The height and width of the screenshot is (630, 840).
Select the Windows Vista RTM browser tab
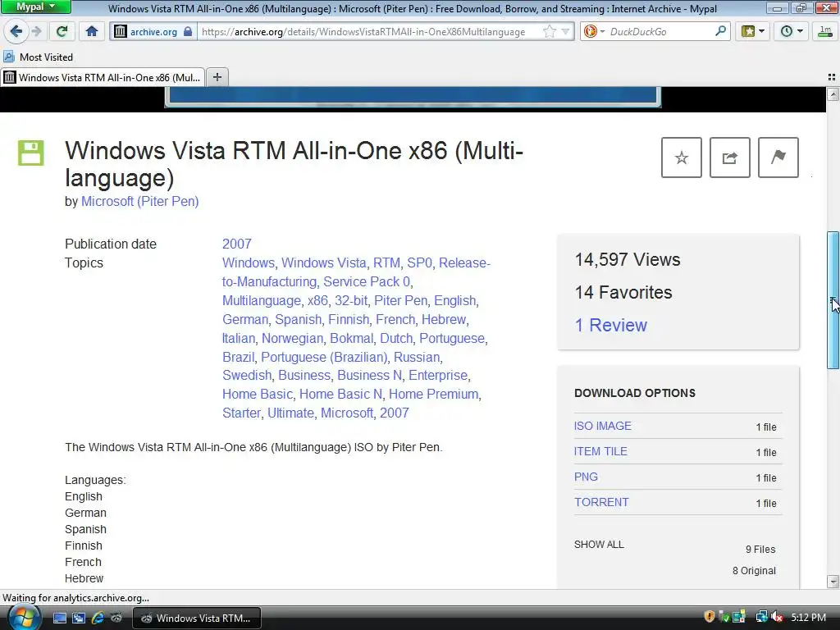click(103, 78)
